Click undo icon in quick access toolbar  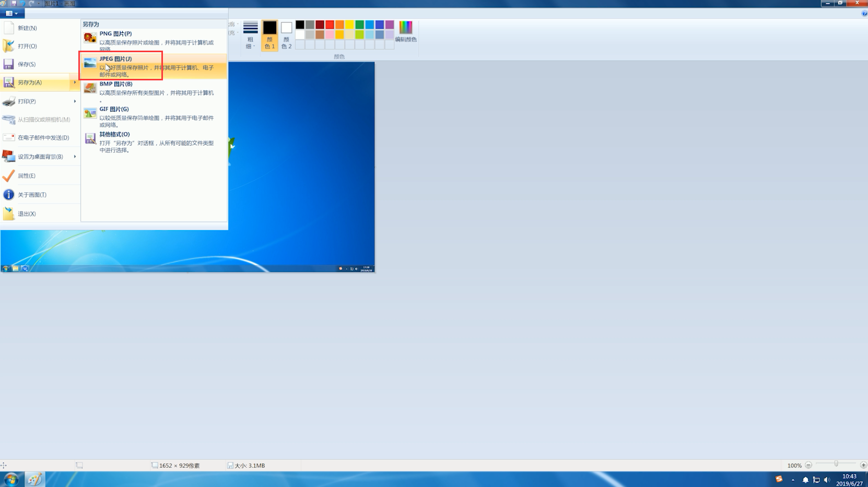tap(22, 3)
